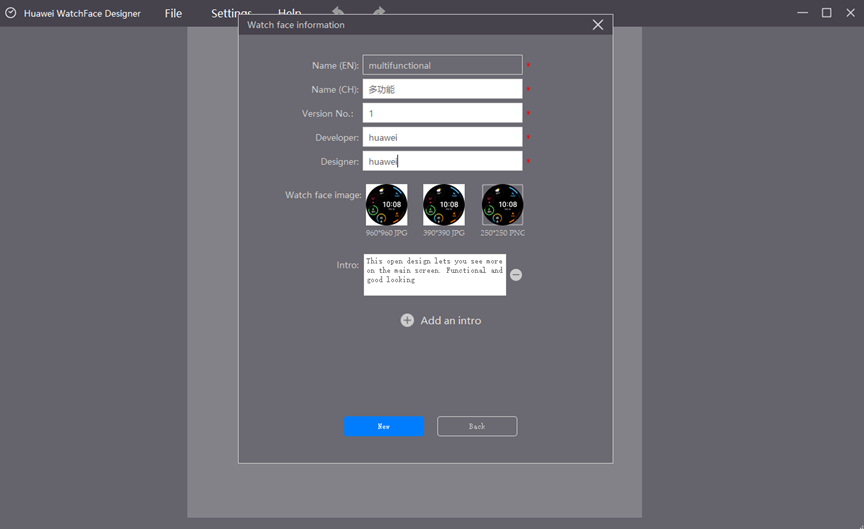This screenshot has width=864, height=529.
Task: Select the 390*390 JPG watch face image
Action: pos(444,205)
